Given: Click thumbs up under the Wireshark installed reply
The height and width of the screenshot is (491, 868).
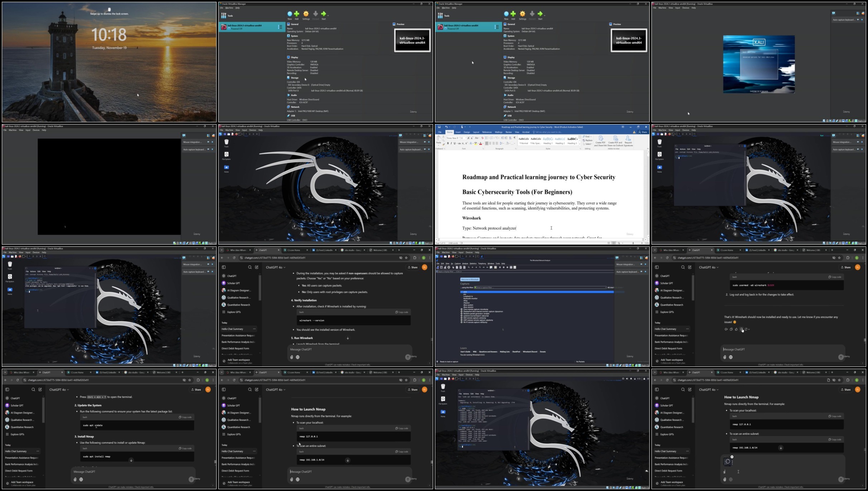Looking at the screenshot, I should click(736, 329).
